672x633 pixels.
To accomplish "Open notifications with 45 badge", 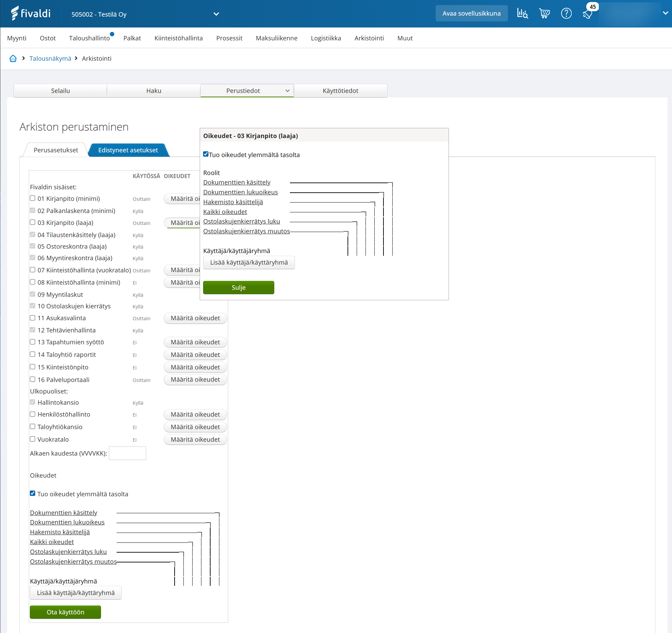I will (588, 14).
